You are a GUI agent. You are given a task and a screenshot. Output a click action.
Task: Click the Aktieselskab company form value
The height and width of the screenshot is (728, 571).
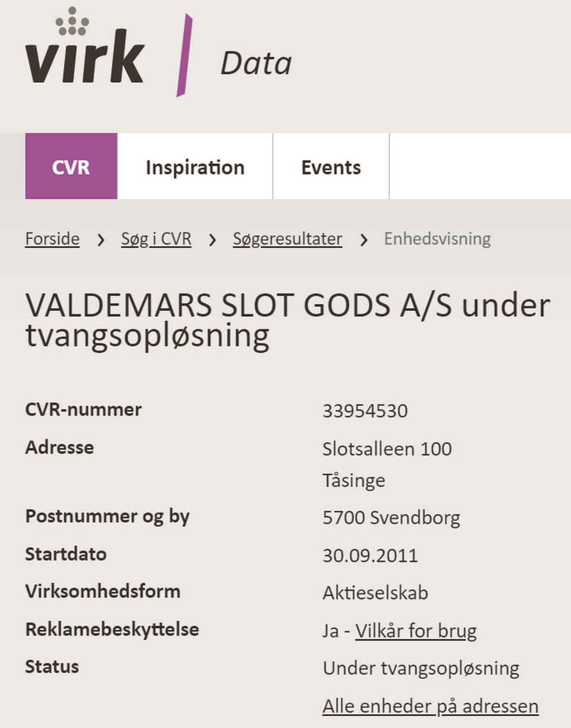tap(375, 593)
